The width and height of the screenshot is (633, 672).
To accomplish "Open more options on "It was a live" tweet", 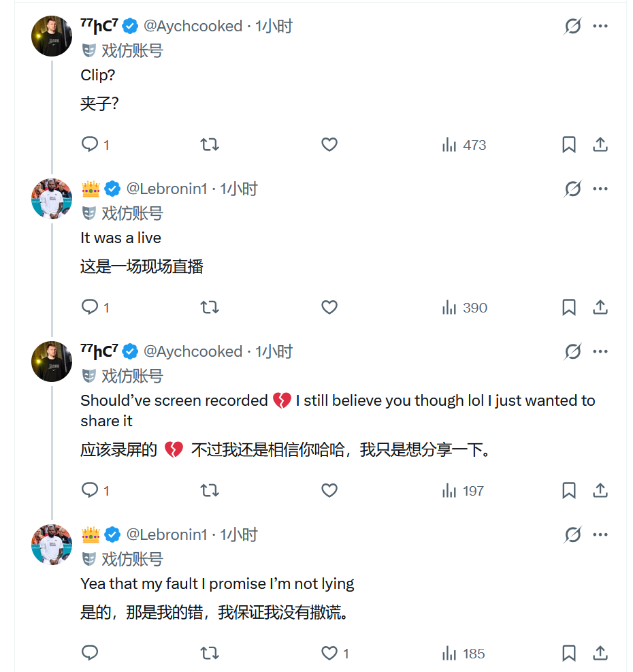I will click(x=600, y=189).
